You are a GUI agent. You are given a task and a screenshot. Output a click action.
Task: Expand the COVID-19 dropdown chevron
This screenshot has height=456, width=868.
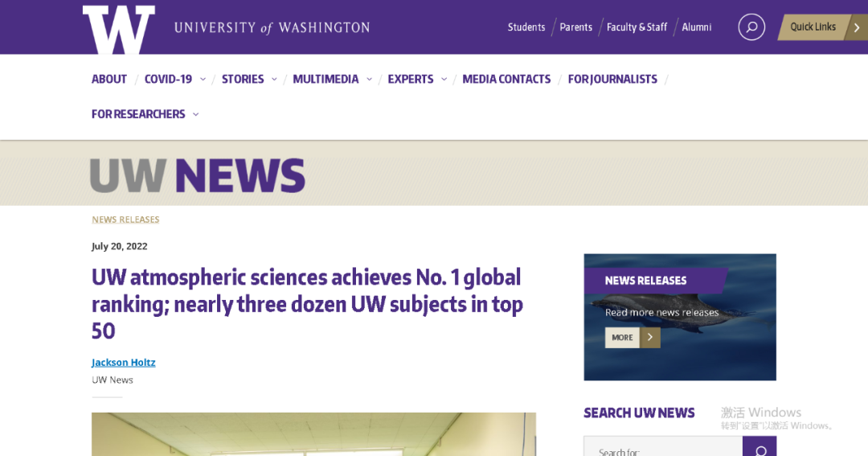tap(203, 80)
